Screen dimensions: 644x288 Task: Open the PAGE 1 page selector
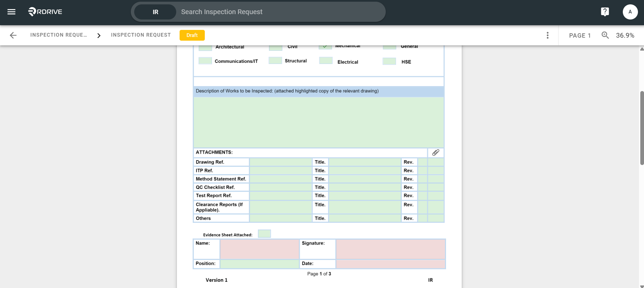pos(580,35)
